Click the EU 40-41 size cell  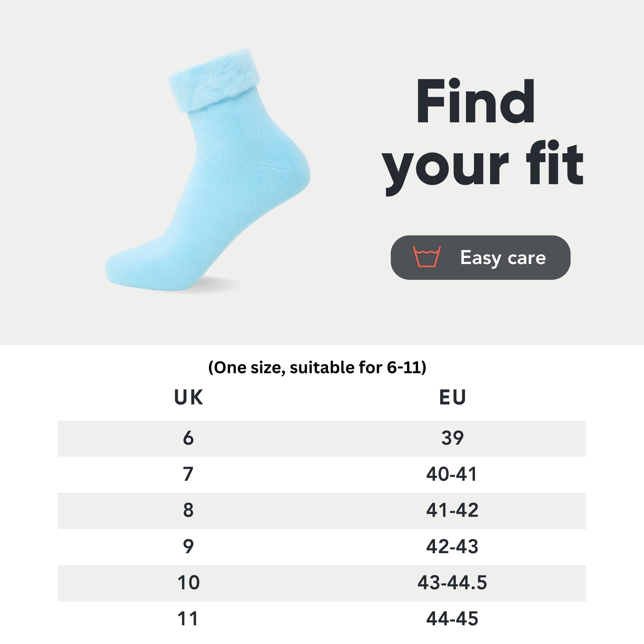click(x=452, y=474)
